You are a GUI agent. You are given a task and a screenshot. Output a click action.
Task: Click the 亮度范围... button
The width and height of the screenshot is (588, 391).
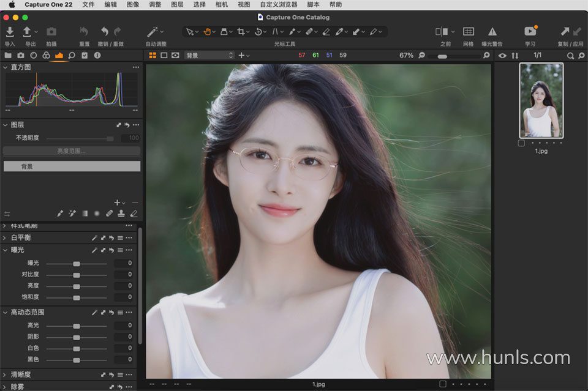[x=71, y=151]
